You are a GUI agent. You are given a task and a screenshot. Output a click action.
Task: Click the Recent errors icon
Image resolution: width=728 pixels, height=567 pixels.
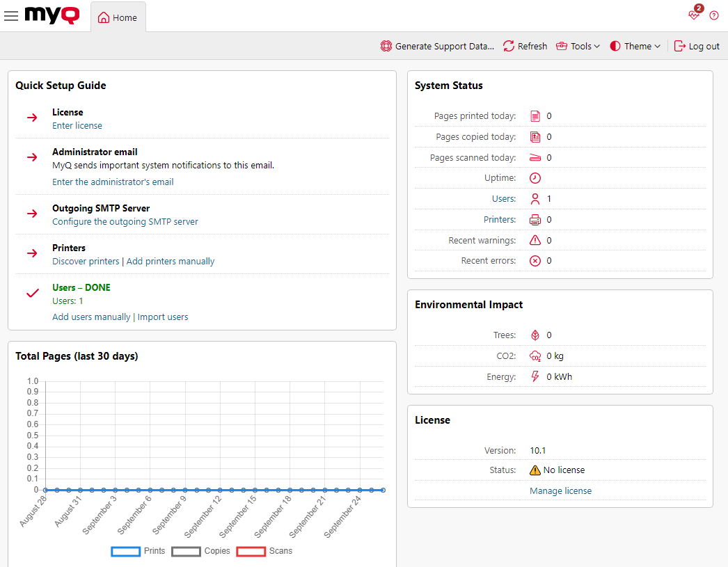point(534,260)
